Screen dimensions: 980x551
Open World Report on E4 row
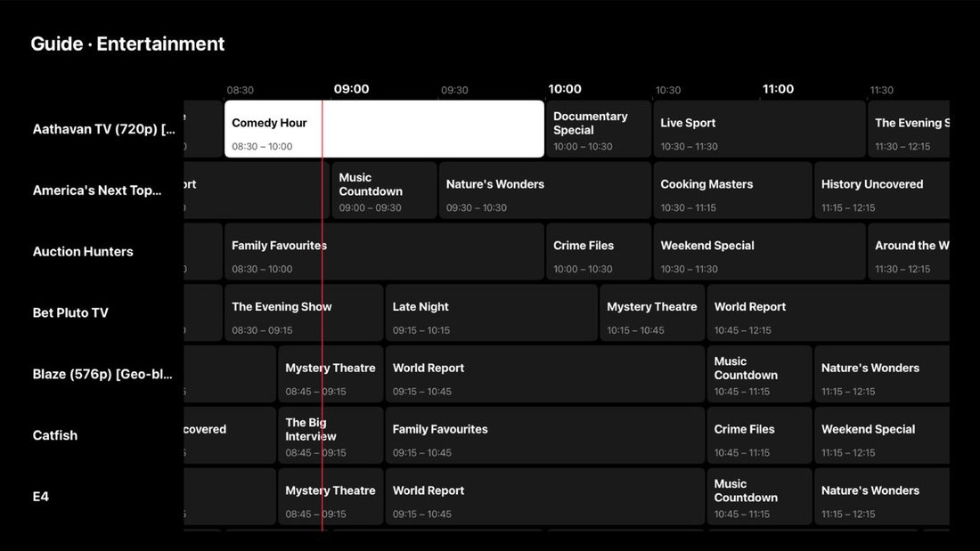(545, 496)
